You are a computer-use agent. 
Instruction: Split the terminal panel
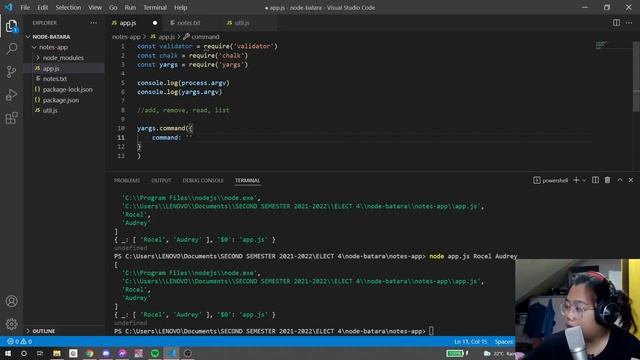596,180
